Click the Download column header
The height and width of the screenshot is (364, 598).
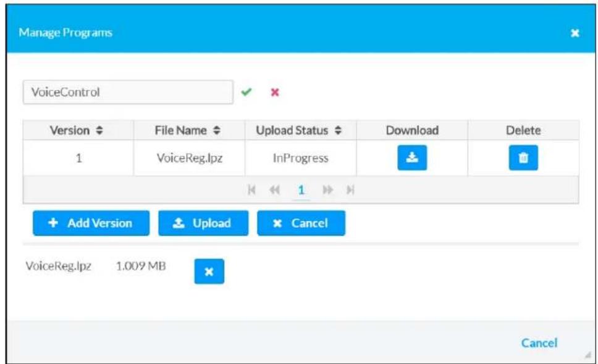pos(412,130)
